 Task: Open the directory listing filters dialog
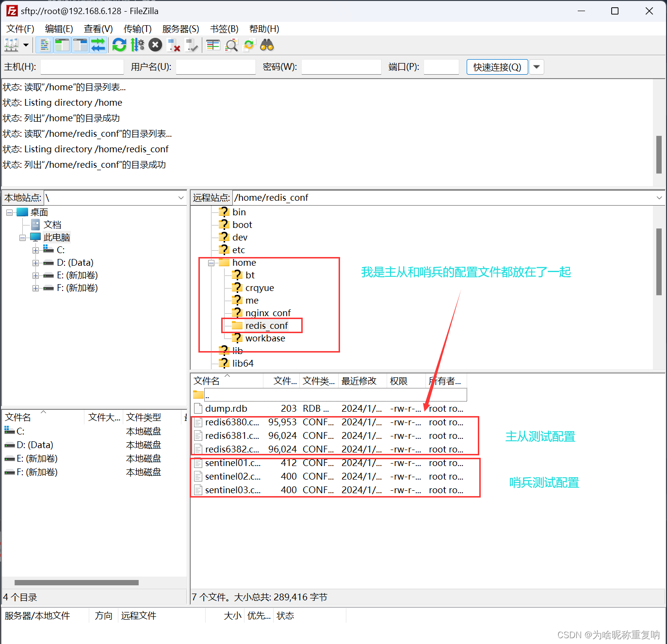213,45
